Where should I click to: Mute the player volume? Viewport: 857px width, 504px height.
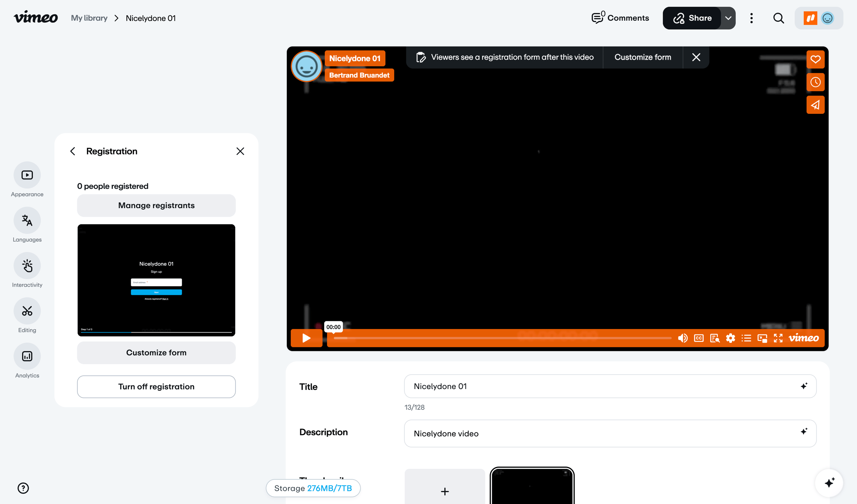[682, 338]
